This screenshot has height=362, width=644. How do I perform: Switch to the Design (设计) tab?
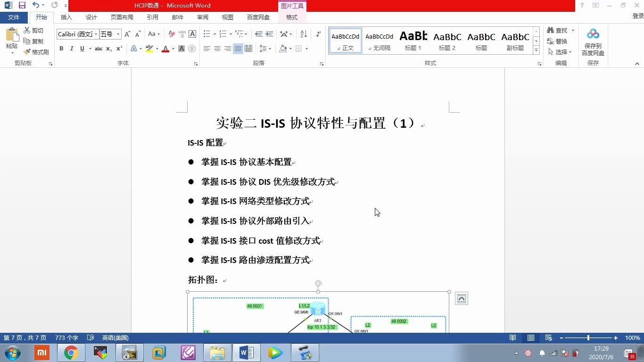[x=91, y=17]
